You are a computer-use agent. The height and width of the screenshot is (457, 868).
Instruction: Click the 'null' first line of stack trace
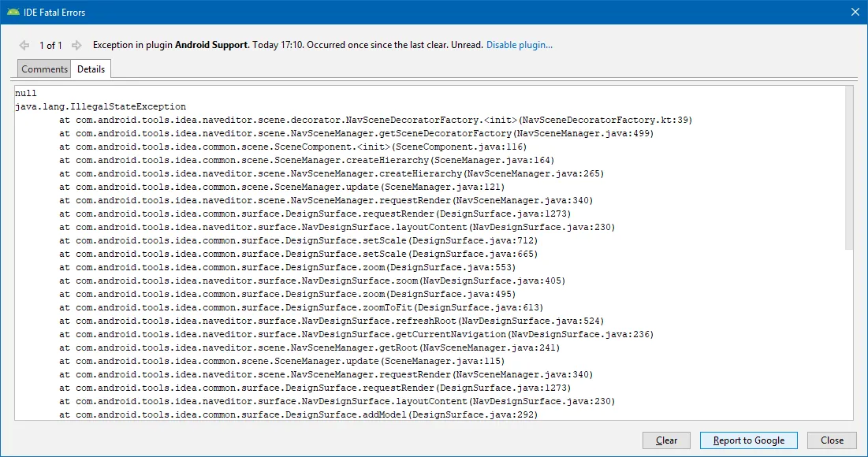pyautogui.click(x=26, y=93)
